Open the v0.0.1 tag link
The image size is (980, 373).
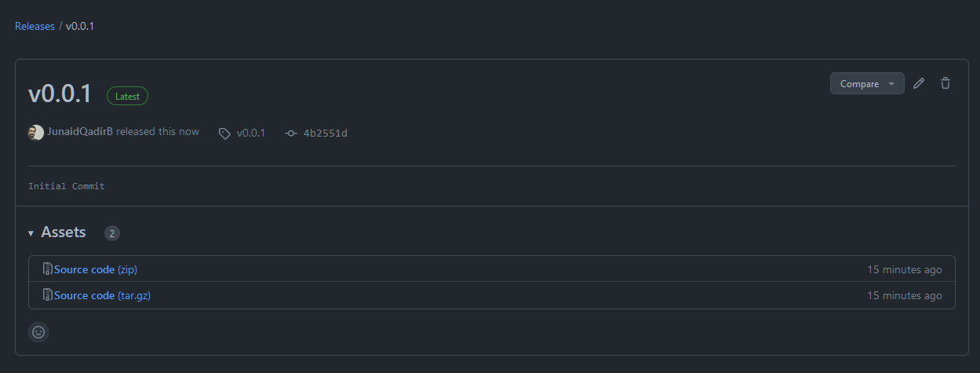[251, 133]
